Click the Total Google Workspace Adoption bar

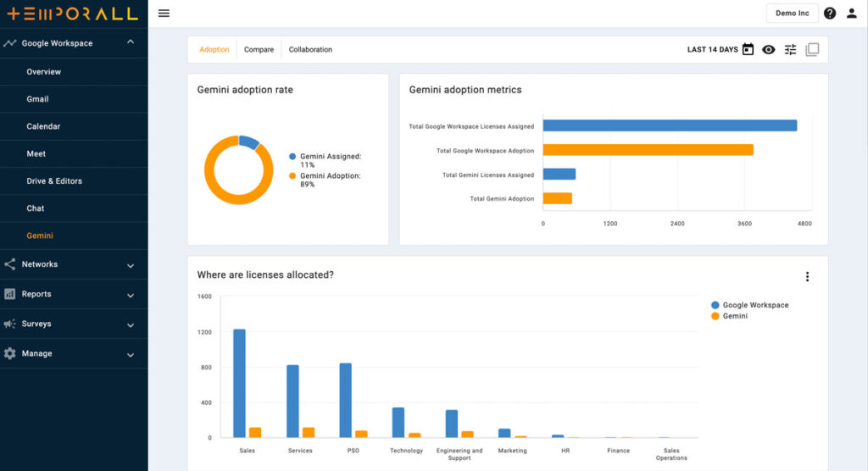click(648, 150)
